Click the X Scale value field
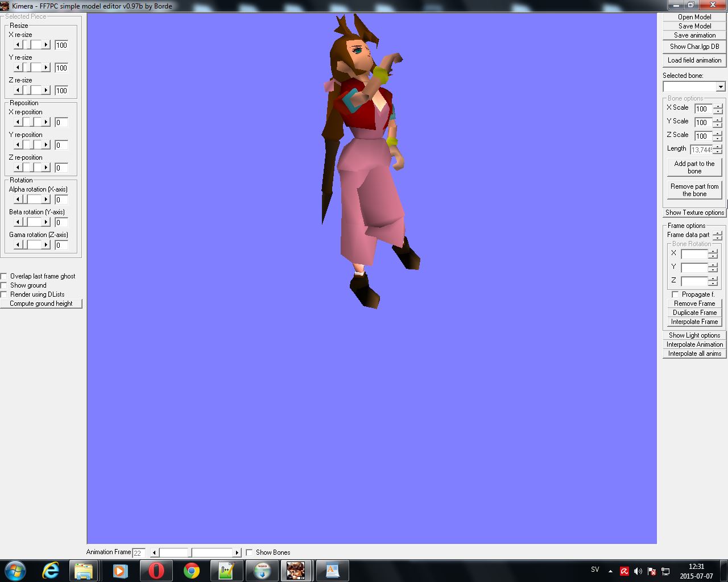728x582 pixels. point(704,109)
